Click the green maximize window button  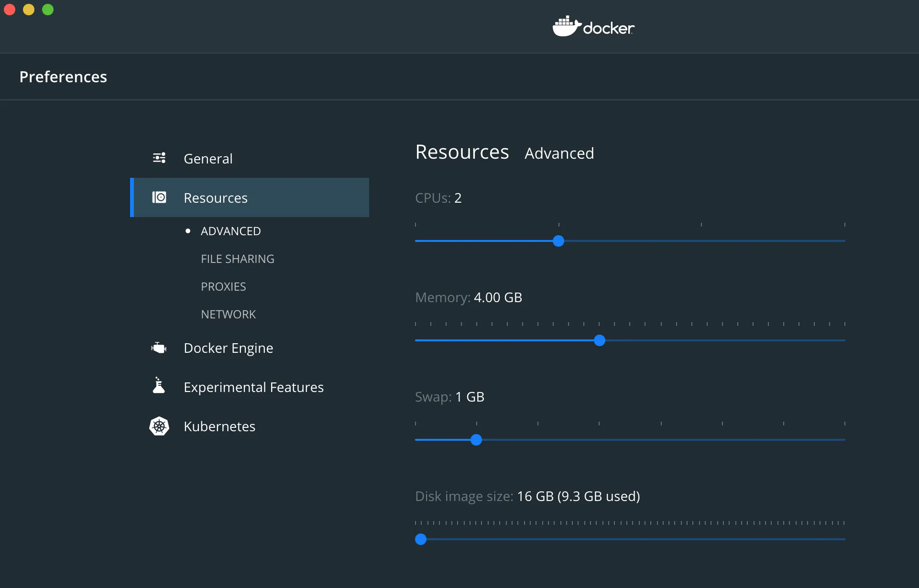[x=48, y=10]
